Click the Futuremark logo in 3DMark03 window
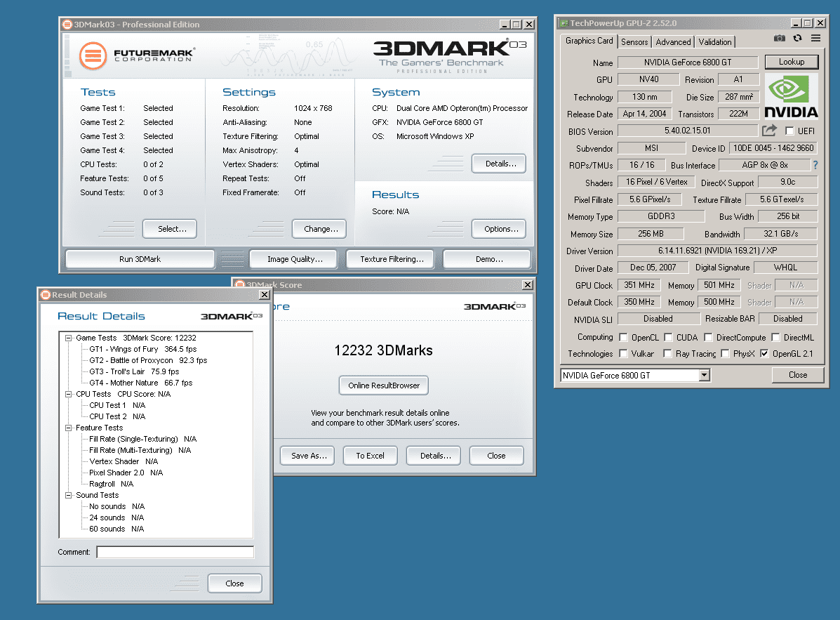Viewport: 840px width, 620px height. [x=137, y=55]
